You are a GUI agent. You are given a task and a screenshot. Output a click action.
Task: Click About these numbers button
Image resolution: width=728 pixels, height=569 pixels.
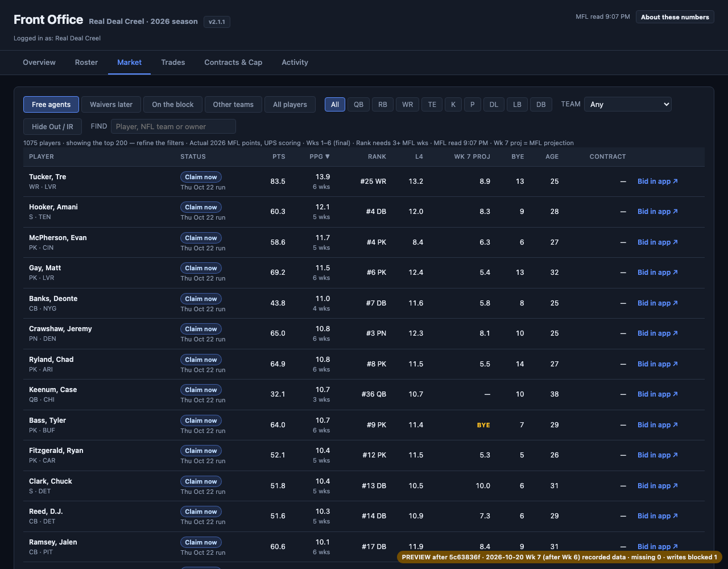click(675, 17)
